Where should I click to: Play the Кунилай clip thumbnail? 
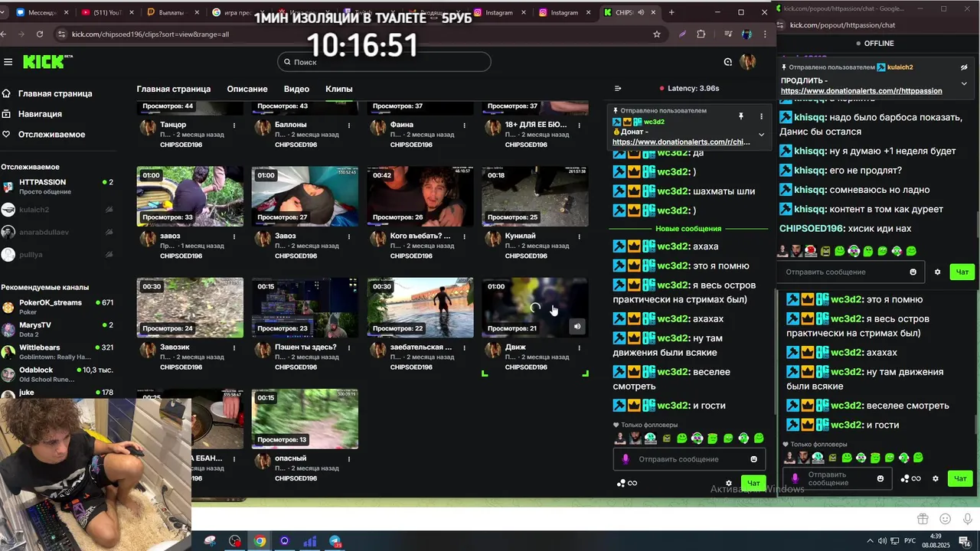point(535,196)
